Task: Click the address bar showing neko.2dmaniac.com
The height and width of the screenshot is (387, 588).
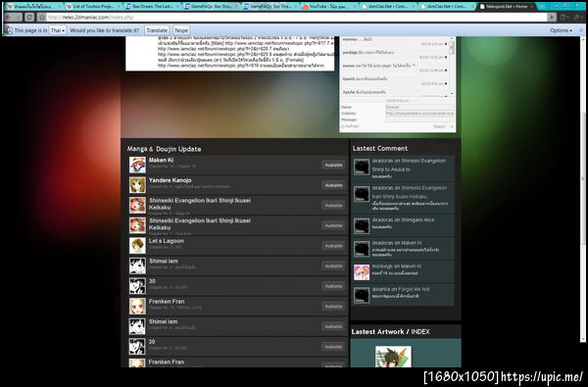Action: point(296,17)
